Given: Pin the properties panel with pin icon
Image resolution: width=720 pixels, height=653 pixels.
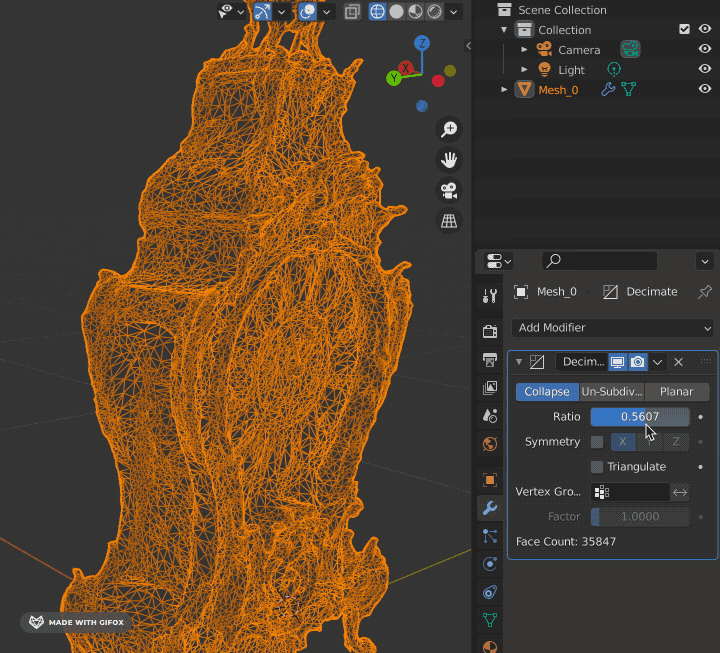Looking at the screenshot, I should point(704,292).
